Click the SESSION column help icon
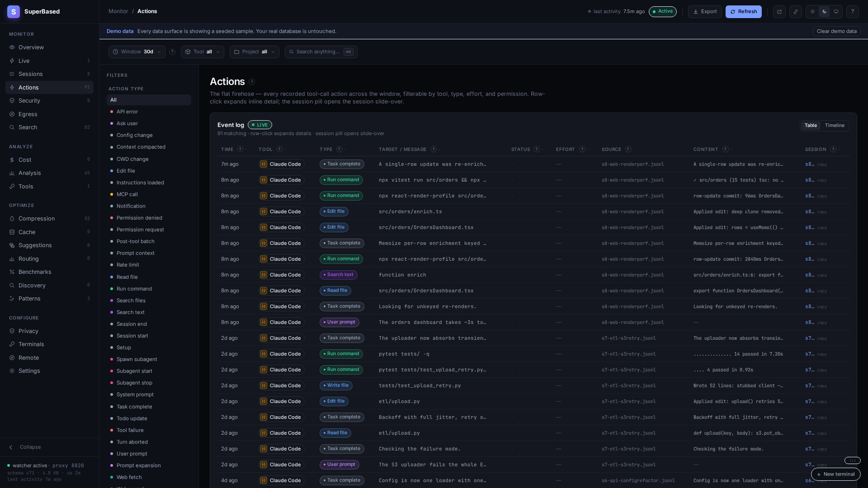Image resolution: width=868 pixels, height=488 pixels. [833, 149]
